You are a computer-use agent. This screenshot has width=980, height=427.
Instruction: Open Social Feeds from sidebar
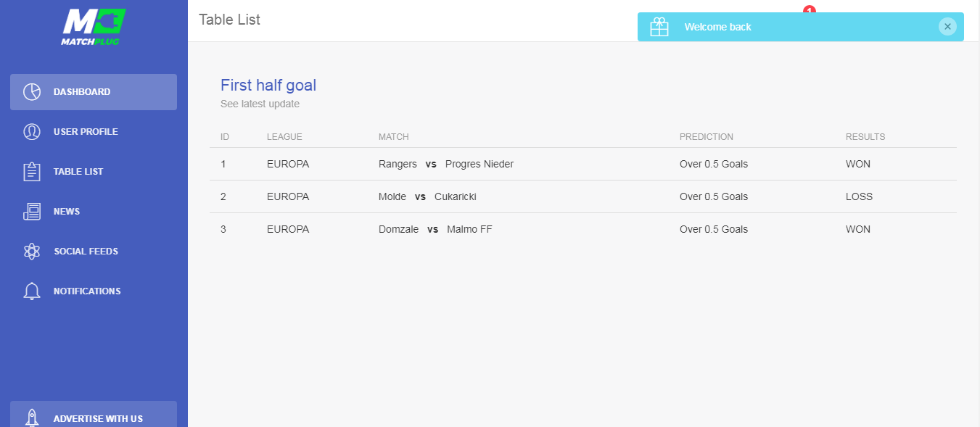[x=94, y=252]
